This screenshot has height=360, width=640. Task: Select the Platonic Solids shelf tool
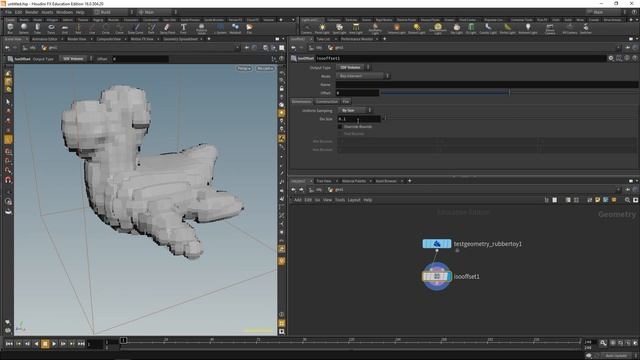201,28
